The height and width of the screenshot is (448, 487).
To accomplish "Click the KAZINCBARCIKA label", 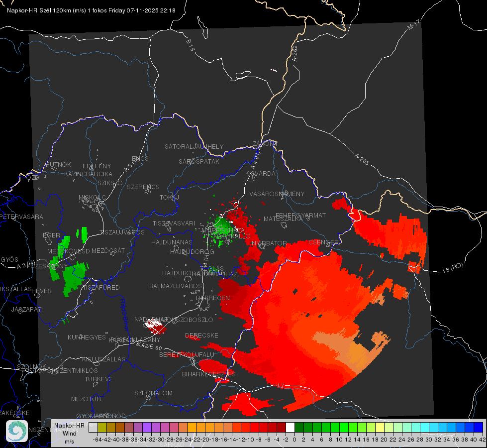I will click(88, 174).
